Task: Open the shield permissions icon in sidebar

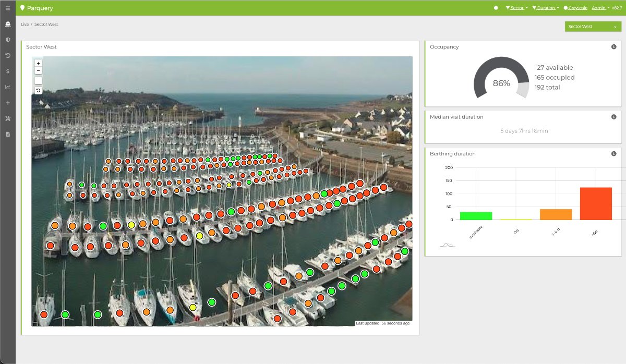Action: coord(7,40)
